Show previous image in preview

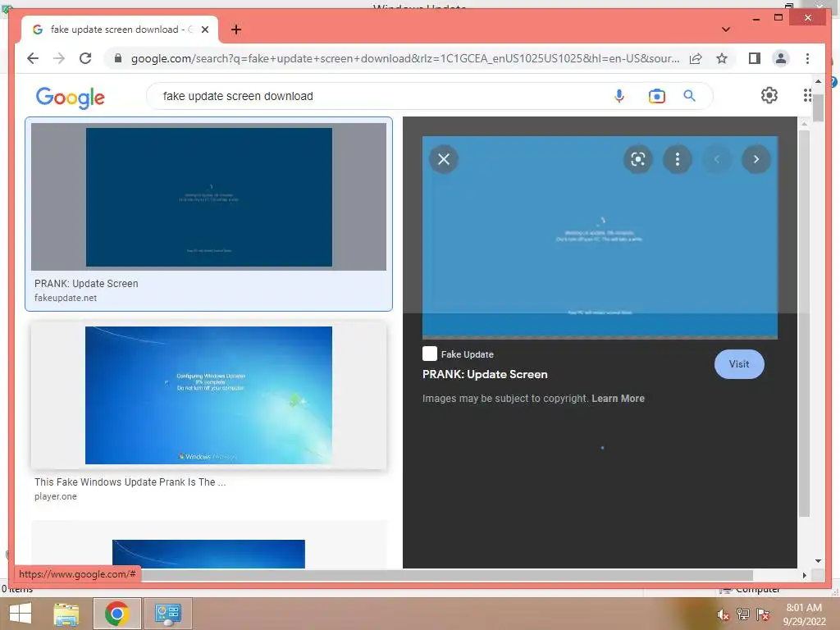[717, 159]
